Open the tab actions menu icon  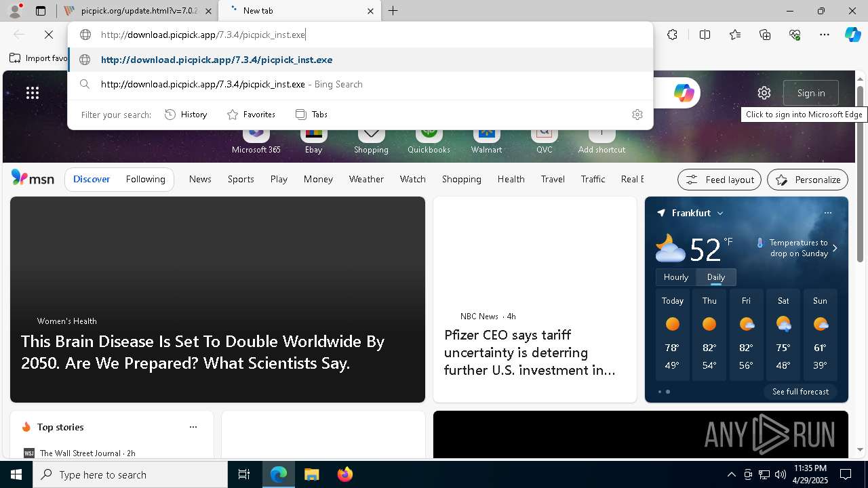coord(41,11)
